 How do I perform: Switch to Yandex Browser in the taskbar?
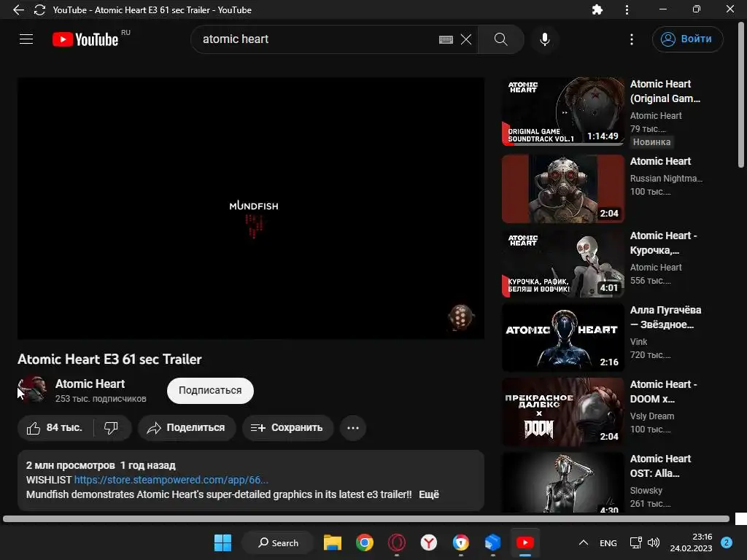click(x=429, y=542)
